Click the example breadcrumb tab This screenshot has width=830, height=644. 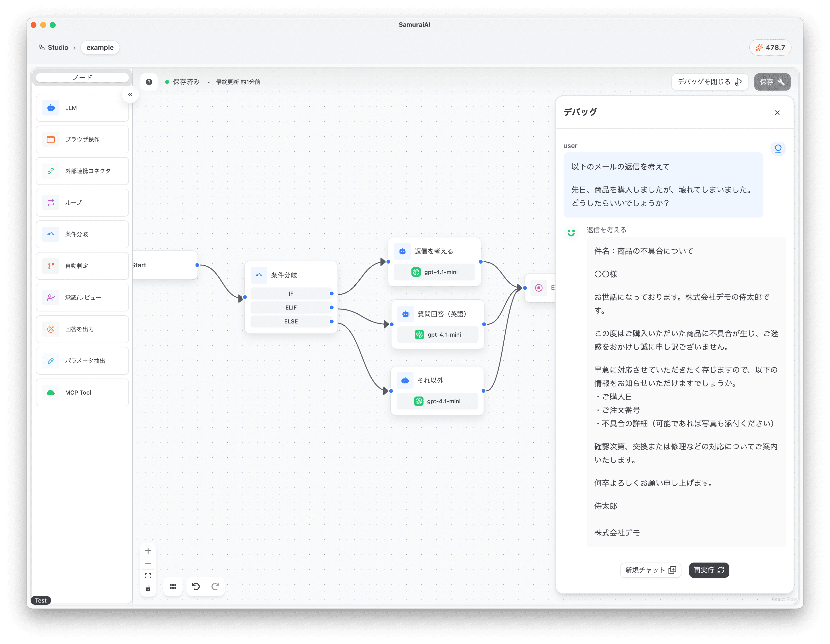point(100,47)
